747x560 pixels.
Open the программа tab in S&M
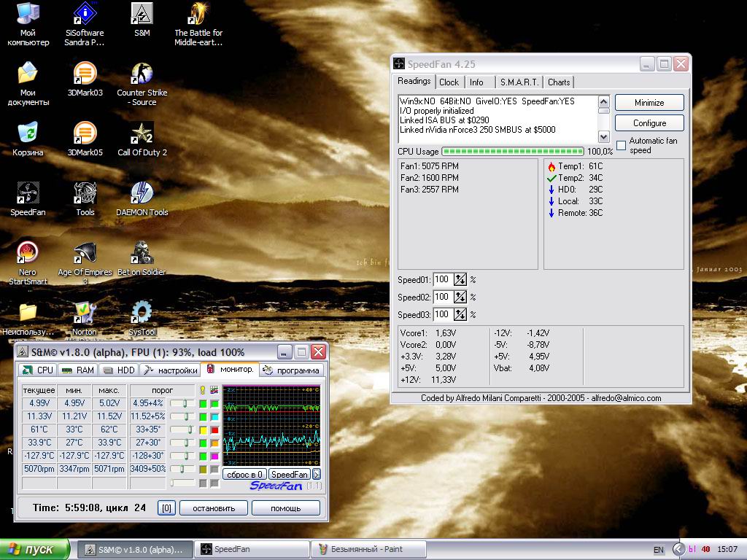292,370
